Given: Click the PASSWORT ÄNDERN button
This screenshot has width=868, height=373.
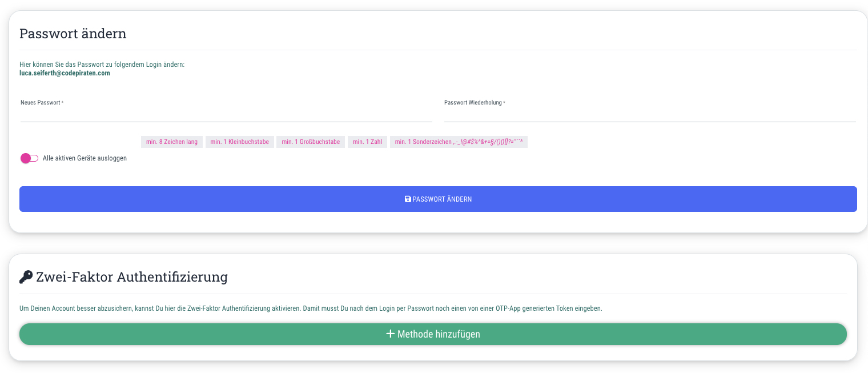Looking at the screenshot, I should coord(438,199).
